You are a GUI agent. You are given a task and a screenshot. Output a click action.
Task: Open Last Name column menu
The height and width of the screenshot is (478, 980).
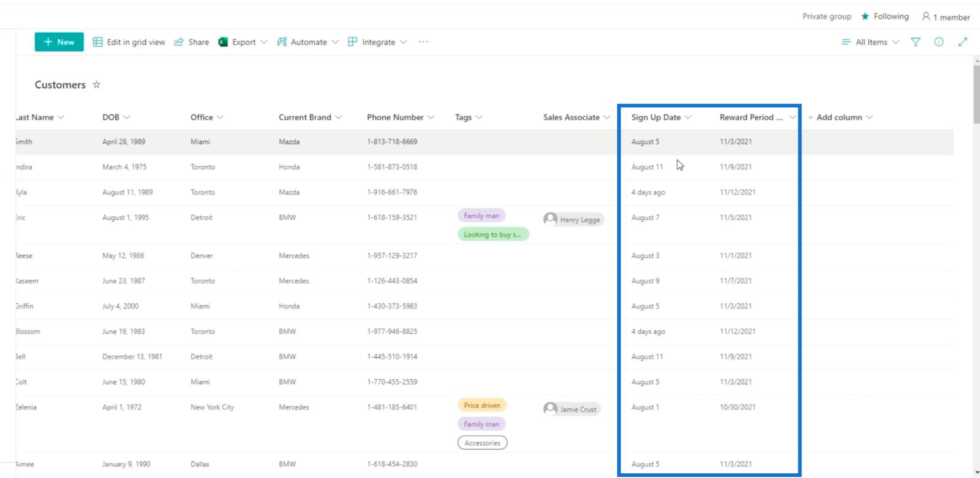point(40,118)
